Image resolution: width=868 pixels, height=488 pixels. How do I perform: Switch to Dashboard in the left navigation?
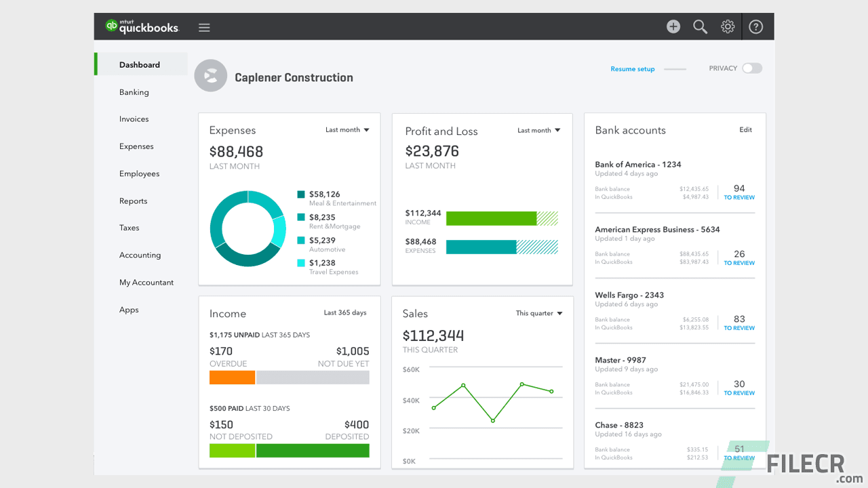(x=140, y=64)
